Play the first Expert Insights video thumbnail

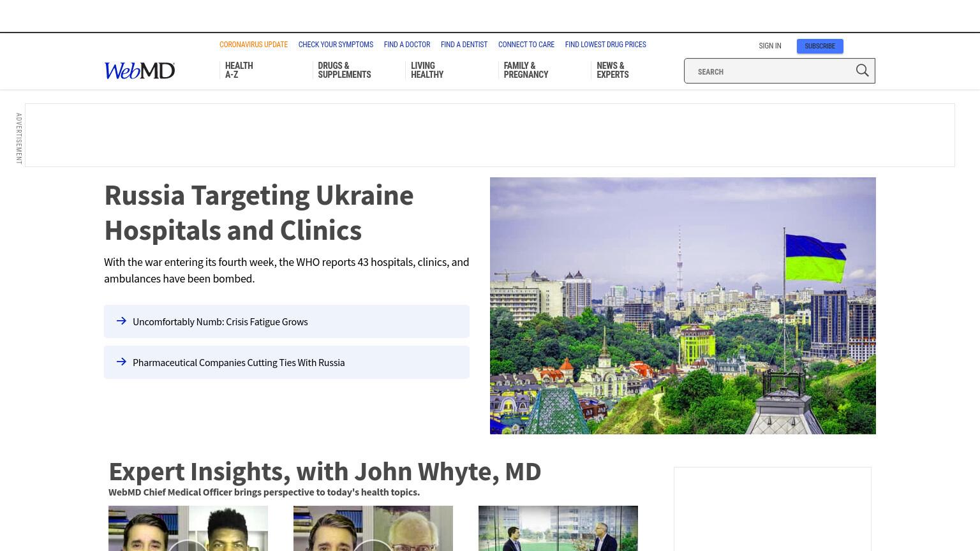point(188,529)
